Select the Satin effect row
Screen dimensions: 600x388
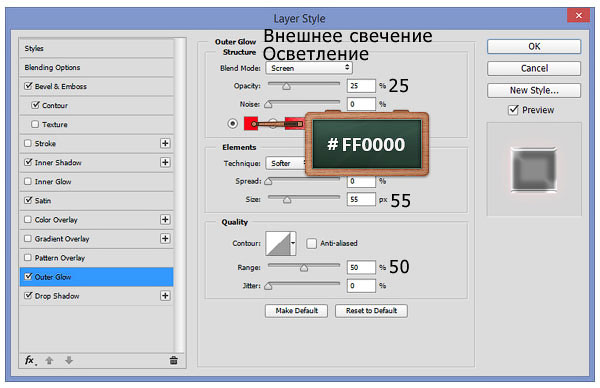[x=96, y=200]
